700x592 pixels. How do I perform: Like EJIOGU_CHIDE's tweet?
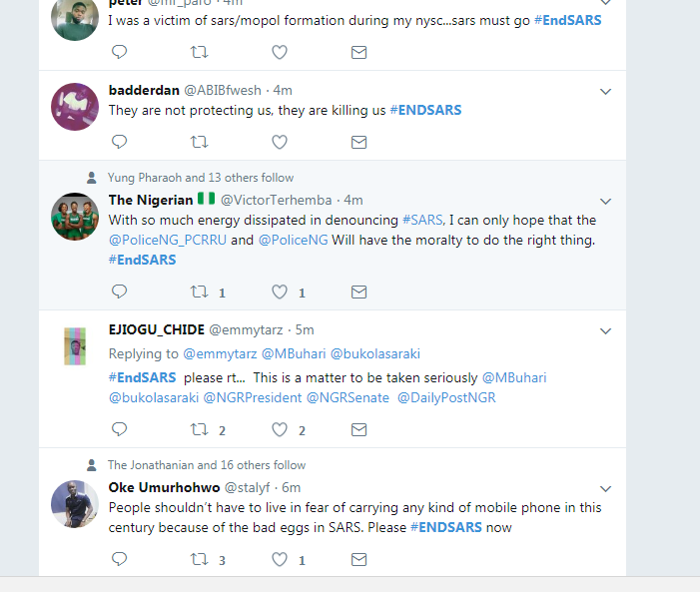[x=280, y=429]
